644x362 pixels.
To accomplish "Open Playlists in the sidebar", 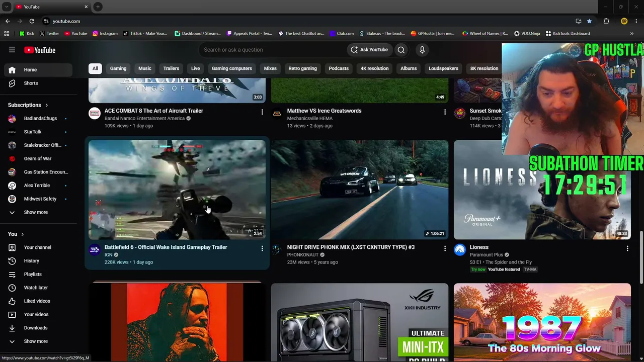I will 38,274.
